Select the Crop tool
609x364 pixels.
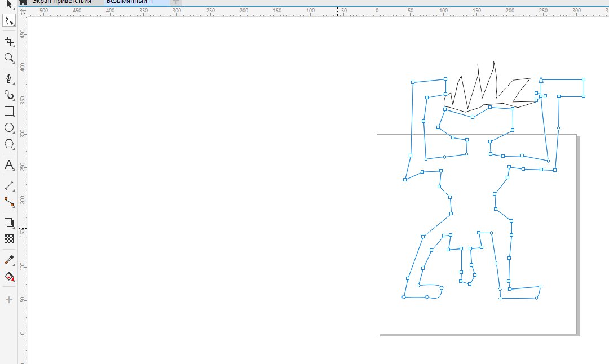coord(8,41)
